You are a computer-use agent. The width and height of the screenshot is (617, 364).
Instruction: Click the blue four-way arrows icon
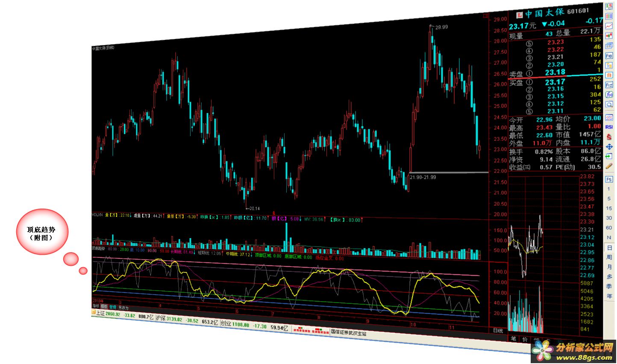pos(609,147)
